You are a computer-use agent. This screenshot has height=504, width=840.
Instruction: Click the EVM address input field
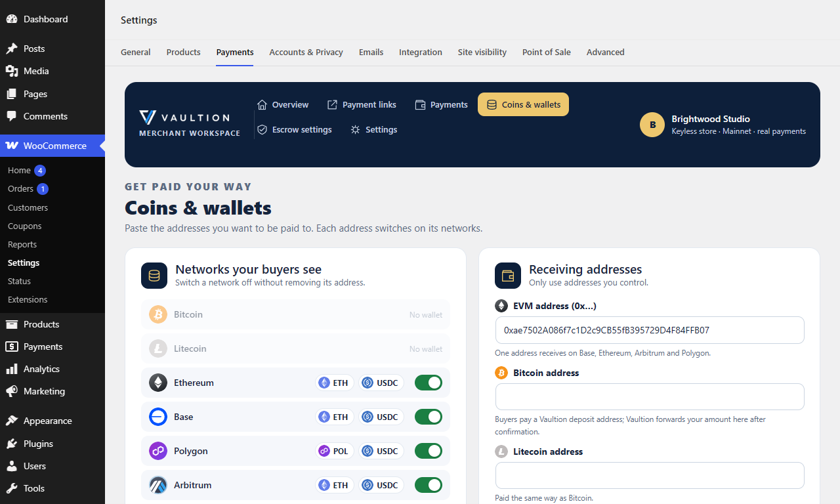click(650, 330)
